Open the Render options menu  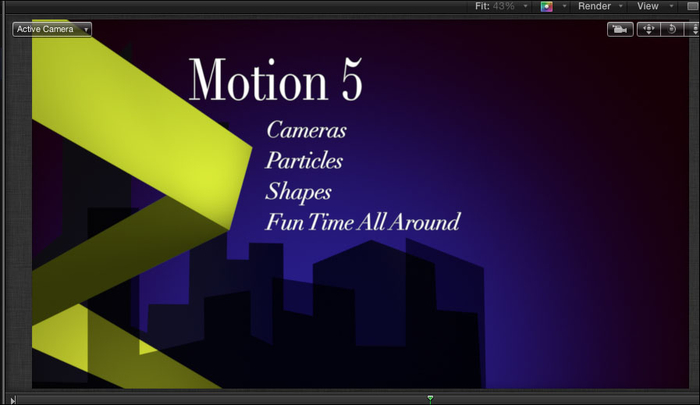600,6
